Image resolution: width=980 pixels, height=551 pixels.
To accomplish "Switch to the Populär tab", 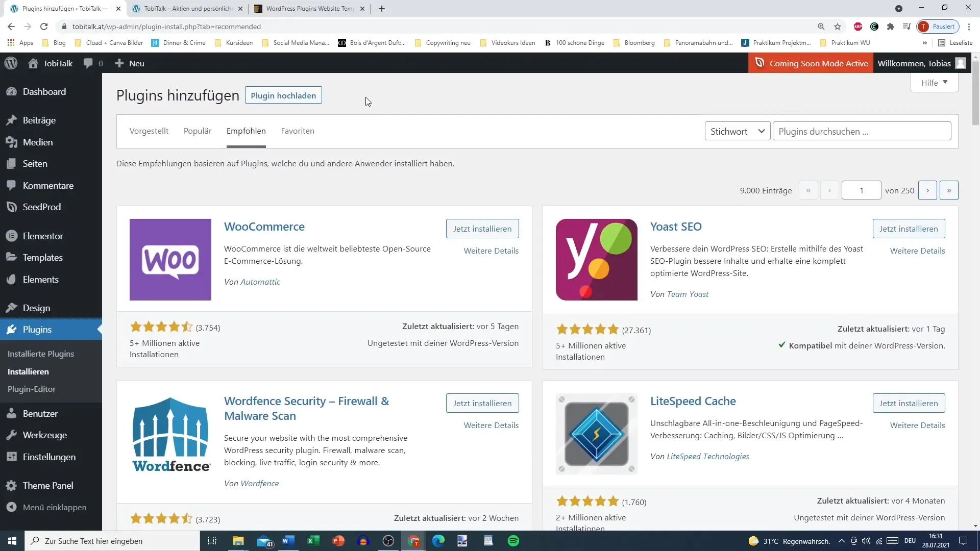I will (198, 131).
